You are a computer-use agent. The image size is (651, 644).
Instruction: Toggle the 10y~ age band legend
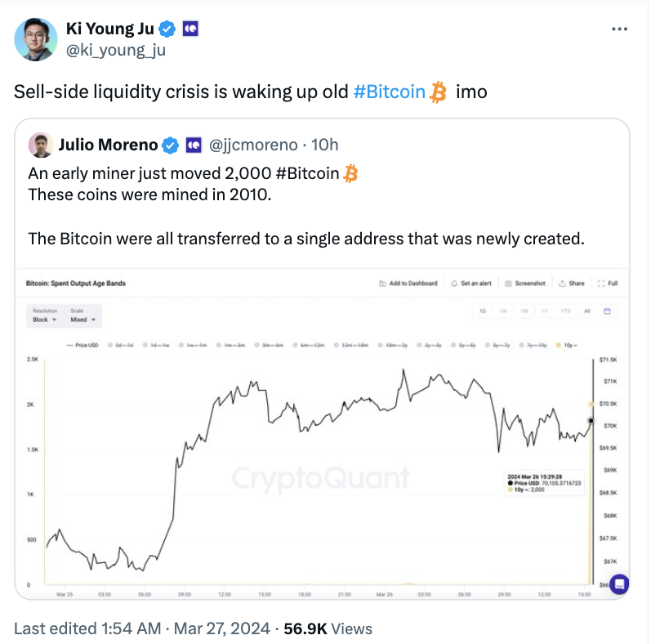pyautogui.click(x=567, y=345)
